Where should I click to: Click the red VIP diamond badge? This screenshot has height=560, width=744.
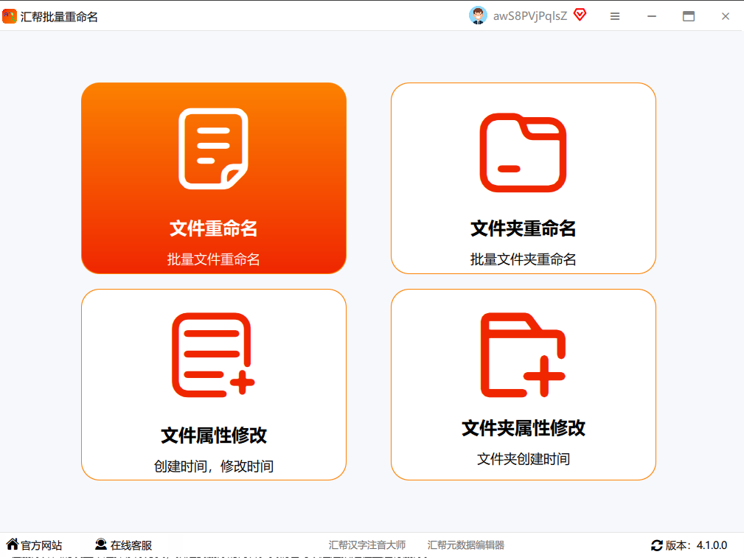point(580,15)
